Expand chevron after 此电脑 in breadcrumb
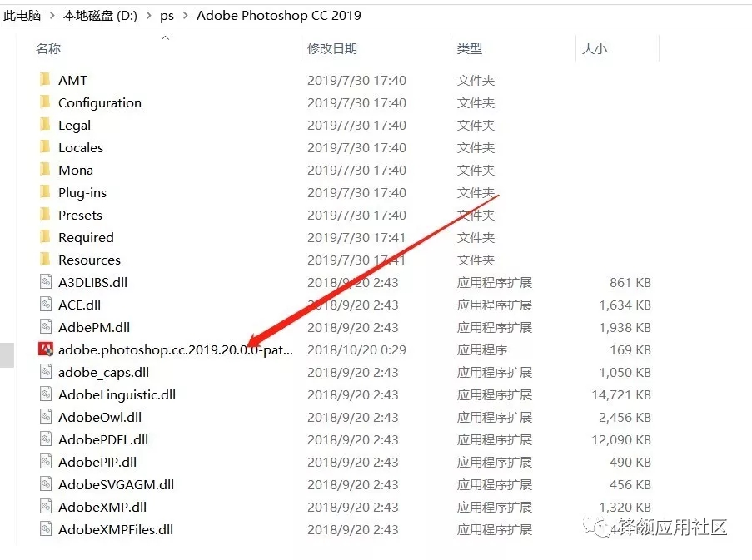The width and height of the screenshot is (752, 560). tap(52, 16)
